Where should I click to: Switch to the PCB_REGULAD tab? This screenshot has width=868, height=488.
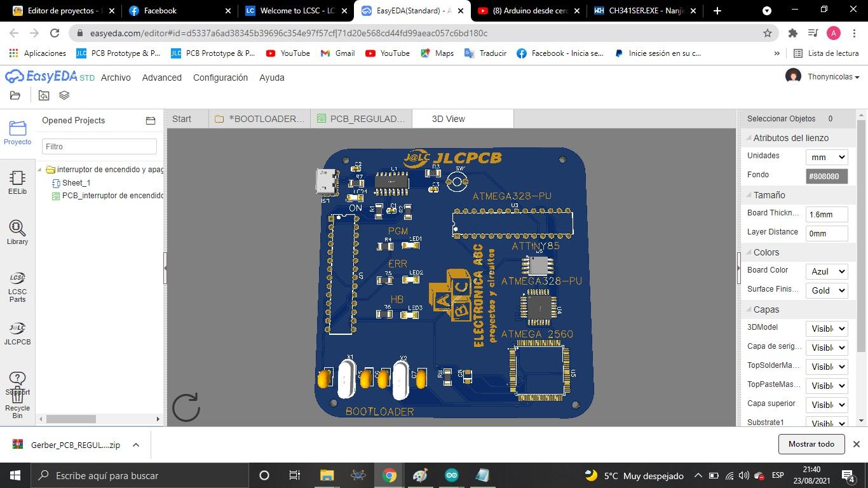point(361,119)
